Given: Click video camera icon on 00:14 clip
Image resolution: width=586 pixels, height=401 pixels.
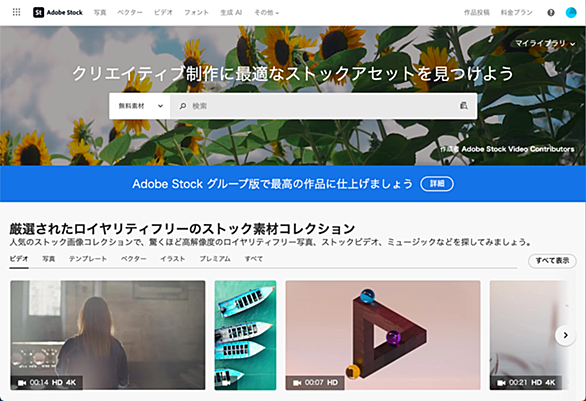Looking at the screenshot, I should (x=22, y=383).
